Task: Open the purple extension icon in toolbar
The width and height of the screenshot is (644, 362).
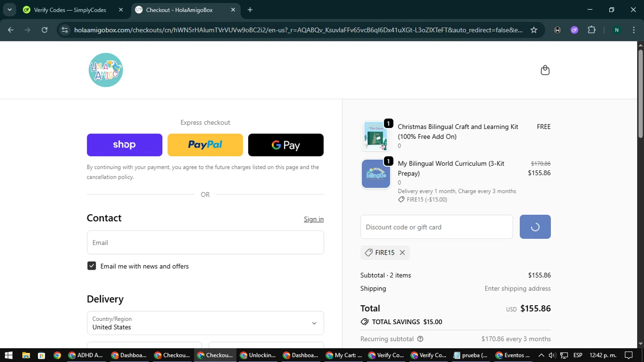Action: [x=574, y=30]
